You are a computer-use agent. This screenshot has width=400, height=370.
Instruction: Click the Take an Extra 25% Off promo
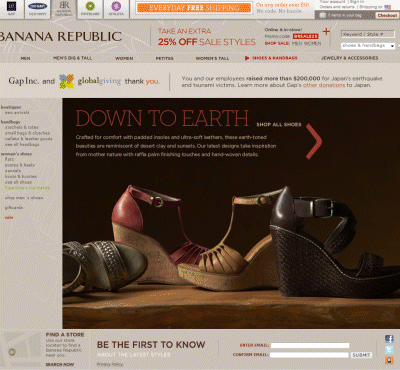click(207, 37)
